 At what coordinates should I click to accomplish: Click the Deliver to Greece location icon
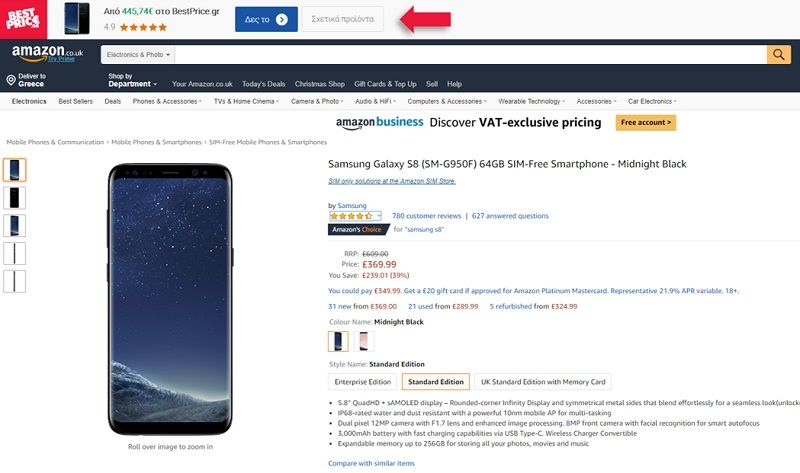[x=11, y=80]
